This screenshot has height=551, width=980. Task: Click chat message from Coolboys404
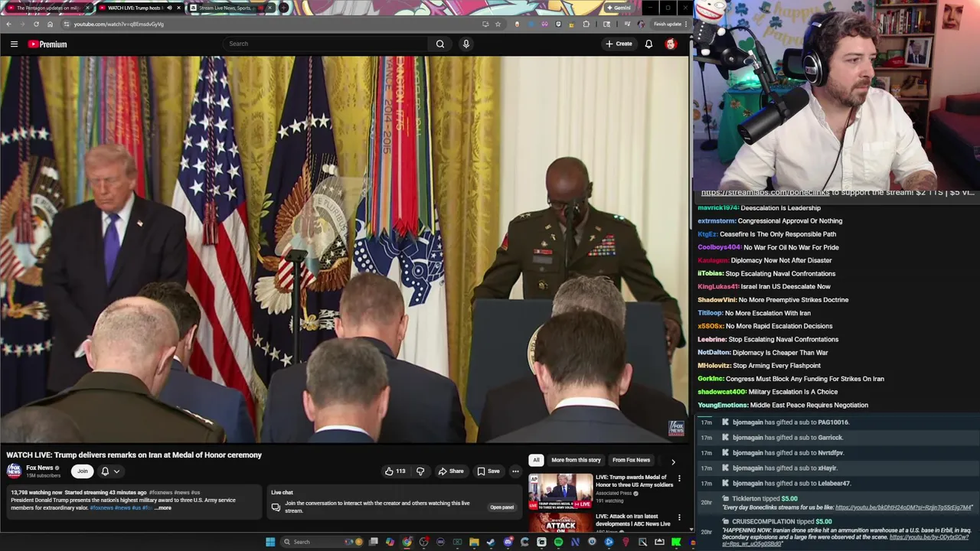[x=768, y=247]
